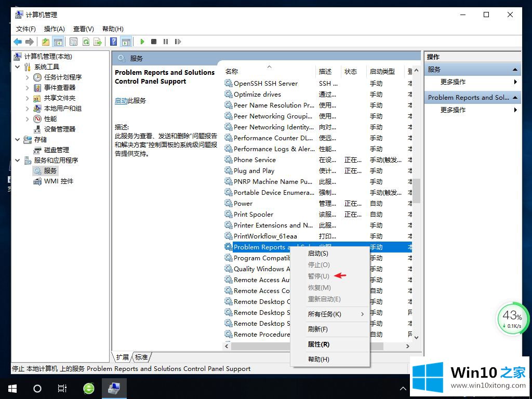
Task: Open the 操作(A) menu in menu bar
Action: click(55, 29)
